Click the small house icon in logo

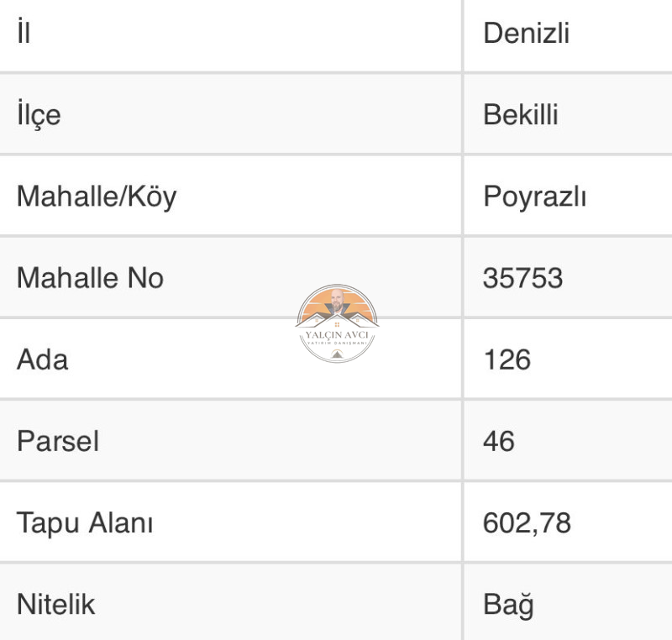coord(337,354)
